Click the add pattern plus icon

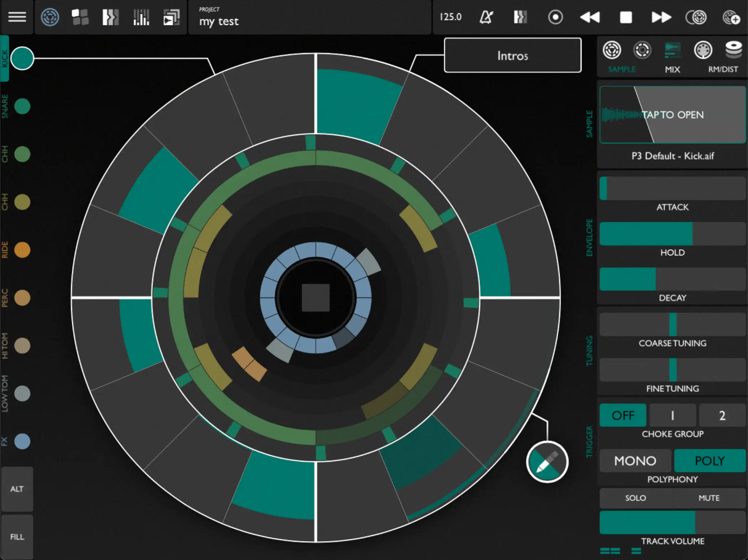731,17
